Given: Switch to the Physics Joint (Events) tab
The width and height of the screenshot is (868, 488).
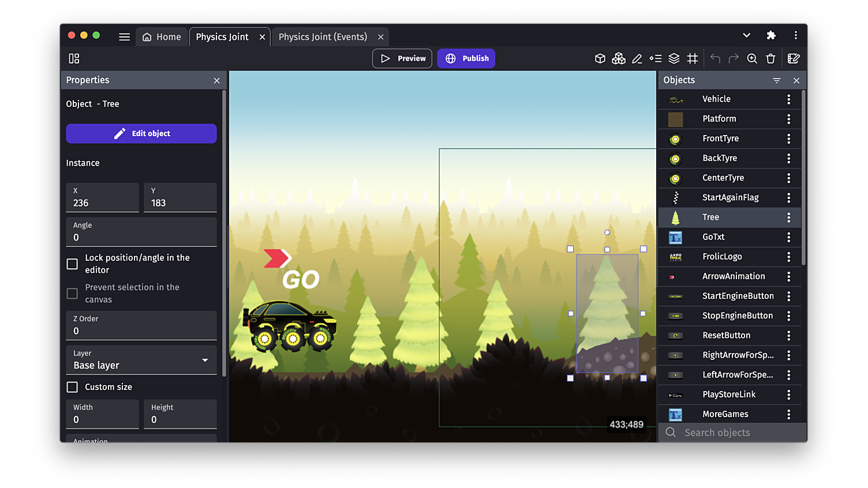Looking at the screenshot, I should coord(323,36).
